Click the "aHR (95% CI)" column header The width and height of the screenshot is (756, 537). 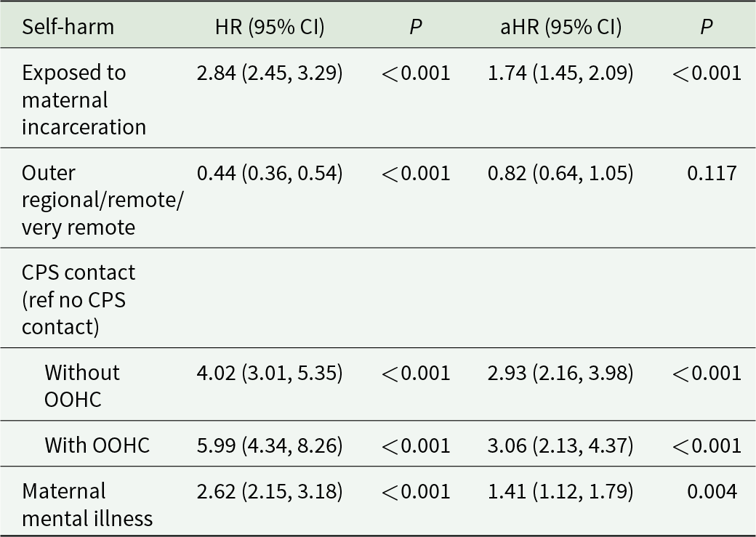(560, 27)
